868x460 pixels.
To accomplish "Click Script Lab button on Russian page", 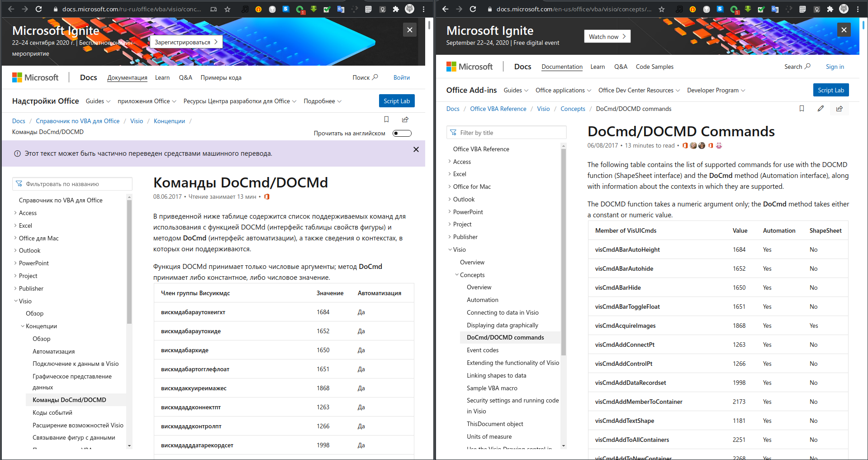I will pyautogui.click(x=397, y=101).
